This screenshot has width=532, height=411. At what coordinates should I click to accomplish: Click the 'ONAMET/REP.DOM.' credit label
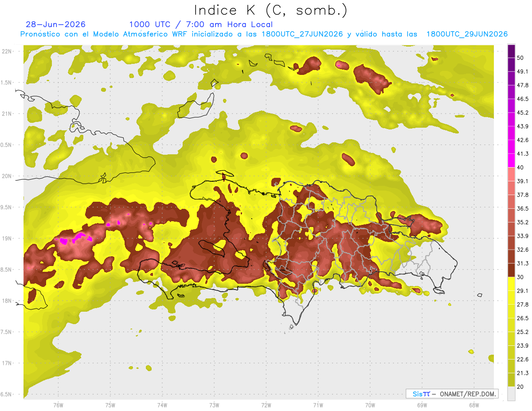[x=467, y=394]
